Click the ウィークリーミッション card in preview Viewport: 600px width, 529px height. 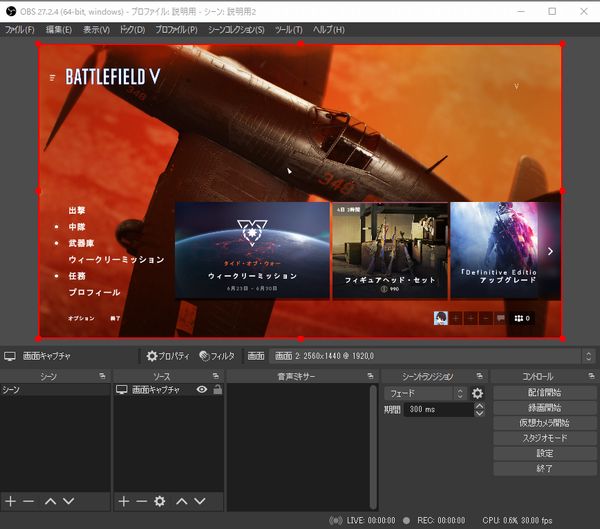253,250
